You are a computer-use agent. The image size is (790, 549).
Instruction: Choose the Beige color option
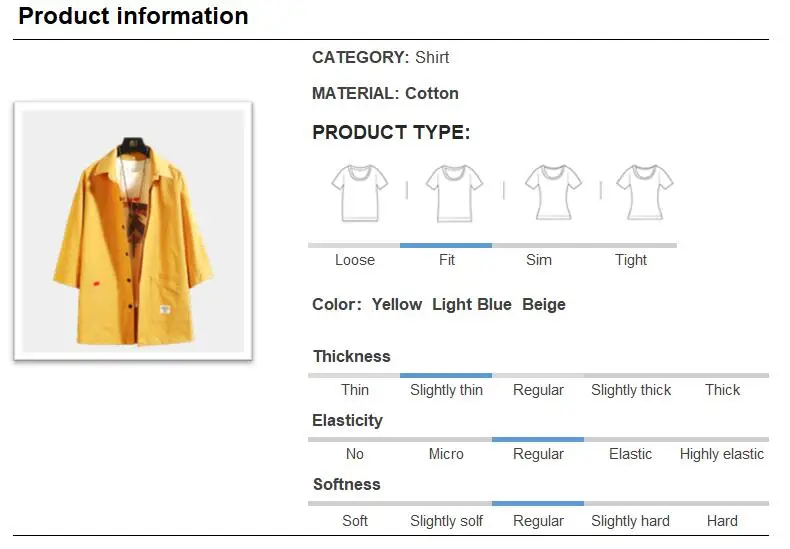[544, 304]
